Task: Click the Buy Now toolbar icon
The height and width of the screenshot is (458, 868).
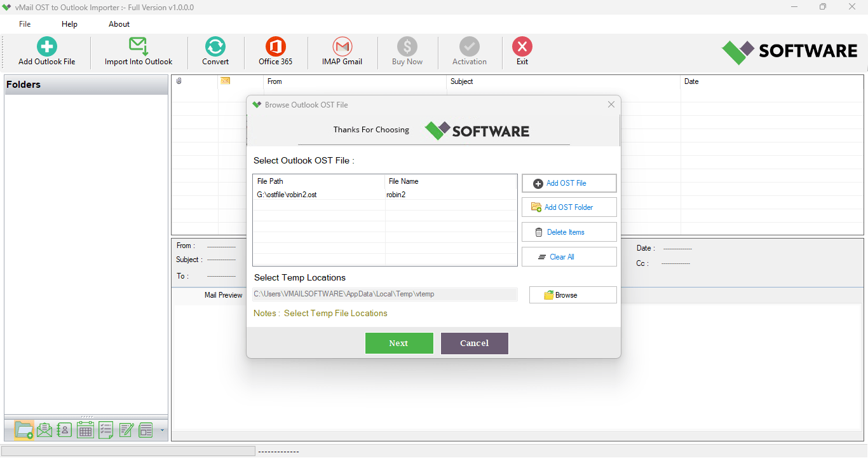Action: tap(407, 46)
